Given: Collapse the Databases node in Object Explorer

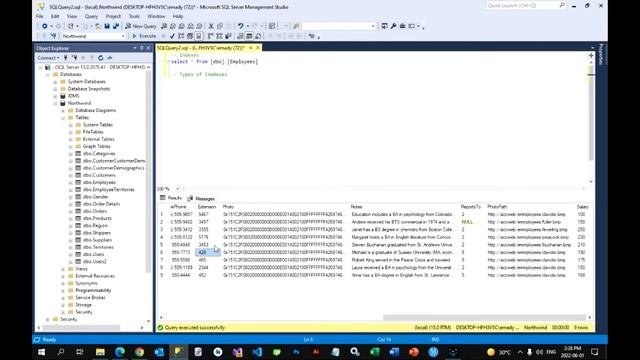Looking at the screenshot, I should click(48, 75).
